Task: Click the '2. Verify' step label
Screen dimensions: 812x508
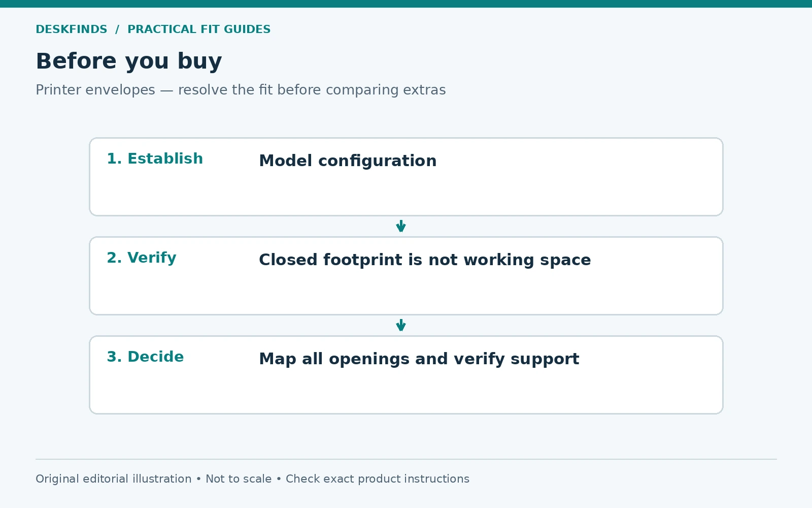Action: [x=142, y=258]
